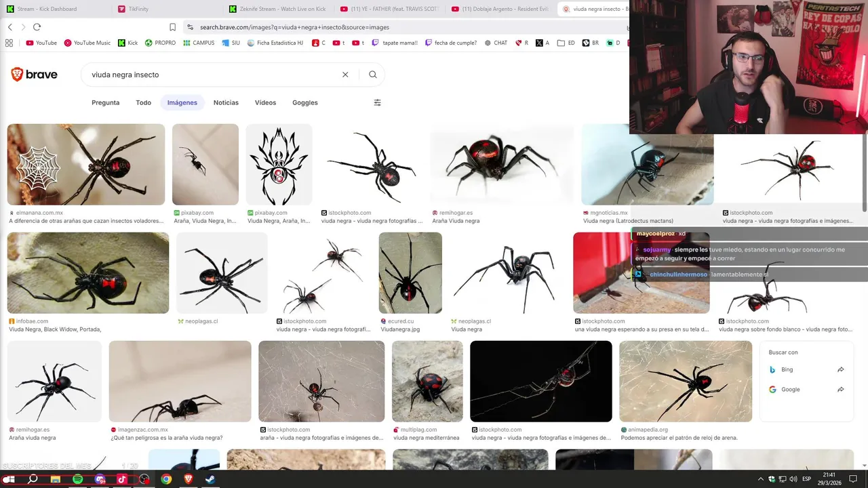The height and width of the screenshot is (488, 868).
Task: Open imagenzac.com.mx '¿Qué tan peligrosa' image
Action: (x=180, y=381)
